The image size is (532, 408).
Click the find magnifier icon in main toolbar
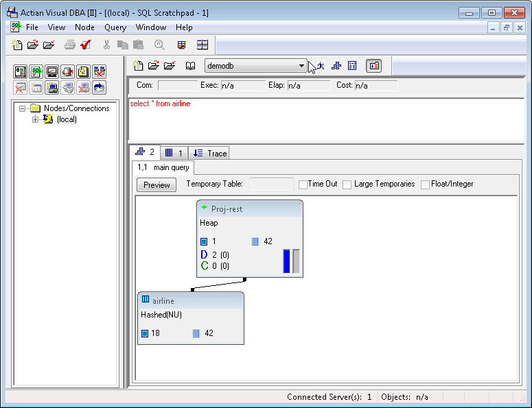coord(159,45)
